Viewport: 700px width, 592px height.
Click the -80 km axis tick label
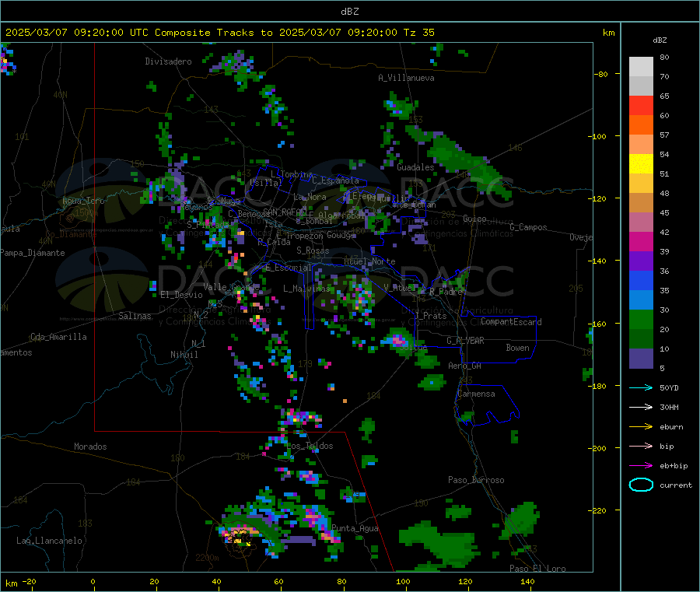600,74
